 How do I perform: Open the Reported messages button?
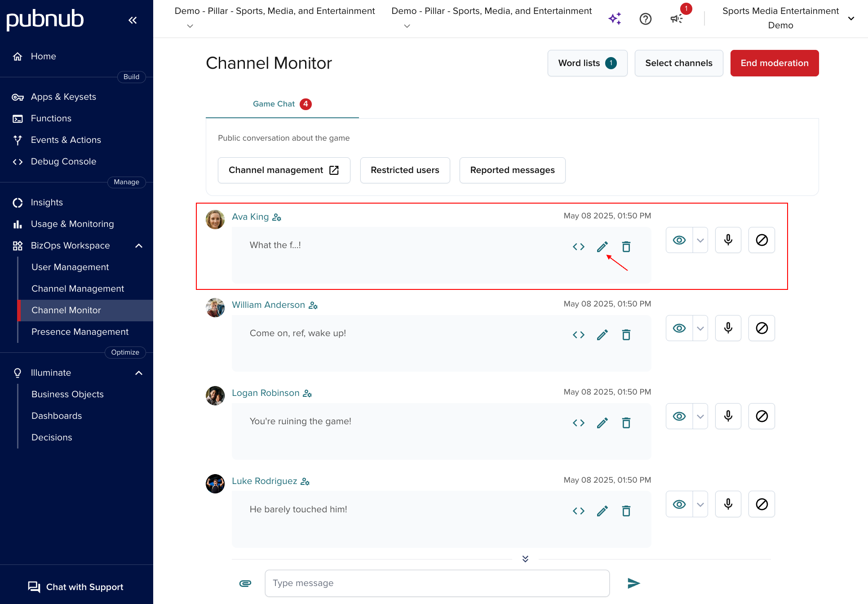pyautogui.click(x=512, y=170)
